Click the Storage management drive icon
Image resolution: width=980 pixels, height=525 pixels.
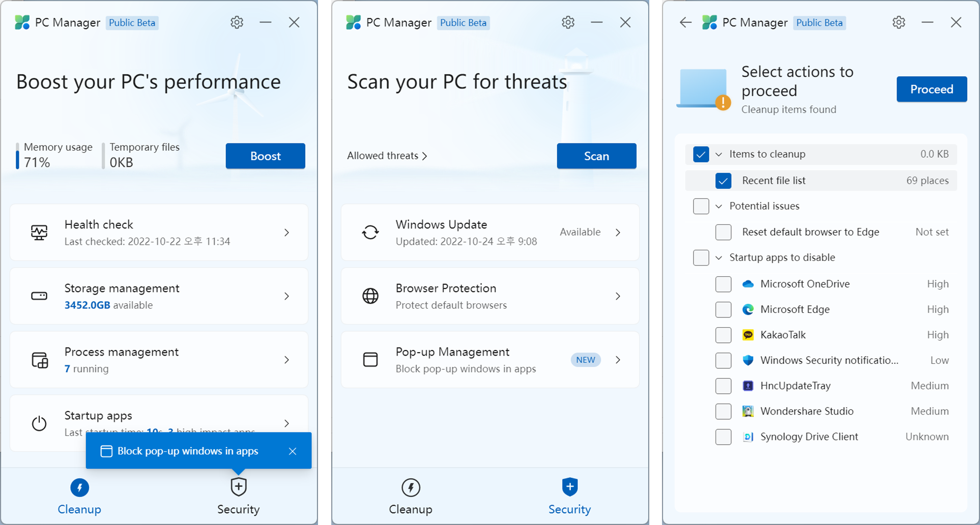39,296
